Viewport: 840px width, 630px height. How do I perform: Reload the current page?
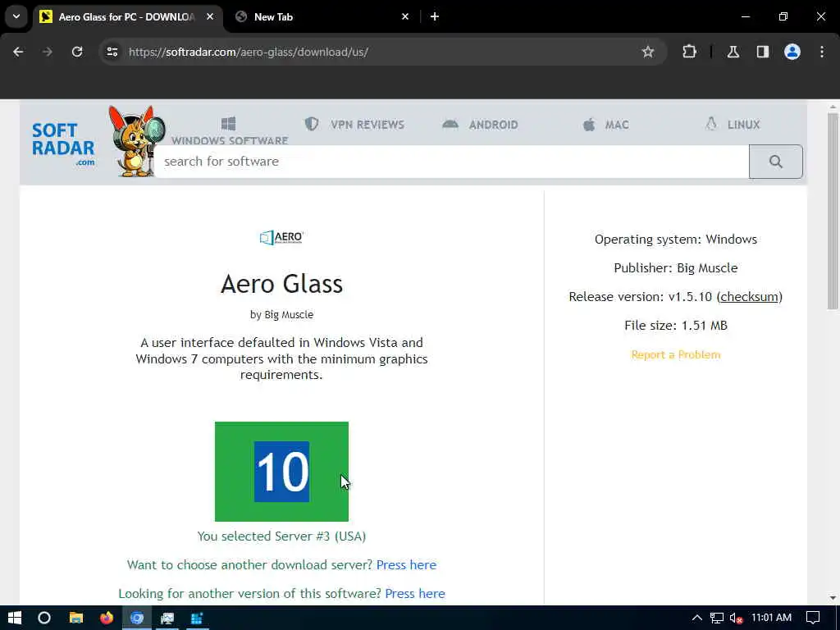tap(77, 52)
